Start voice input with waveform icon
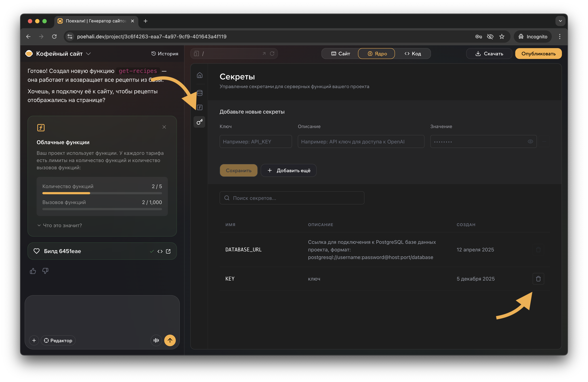This screenshot has width=588, height=382. pyautogui.click(x=156, y=340)
